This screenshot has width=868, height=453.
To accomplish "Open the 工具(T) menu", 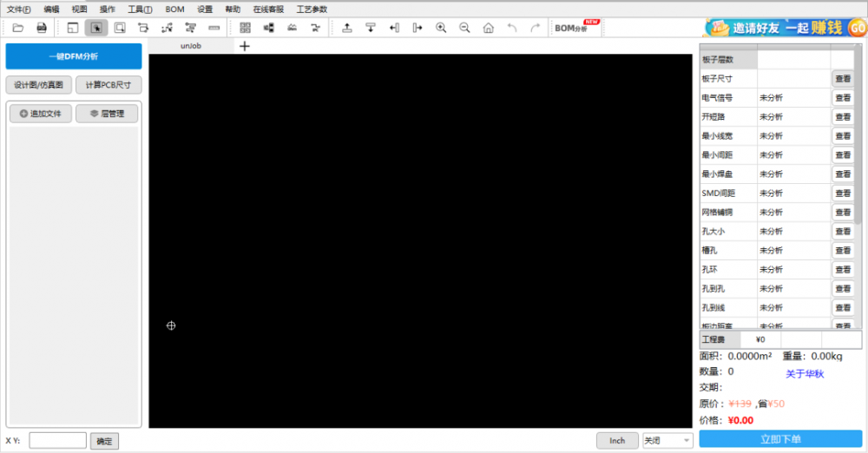I will [140, 10].
